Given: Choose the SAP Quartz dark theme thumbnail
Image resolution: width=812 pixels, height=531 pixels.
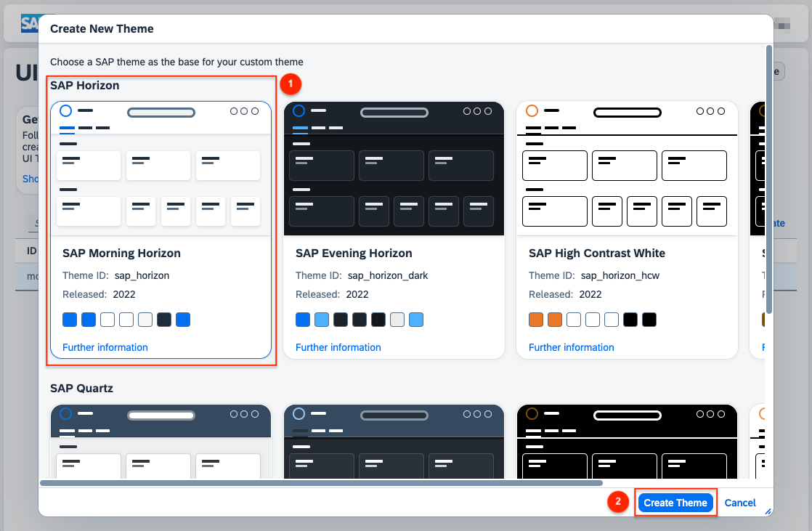Looking at the screenshot, I should [394, 442].
